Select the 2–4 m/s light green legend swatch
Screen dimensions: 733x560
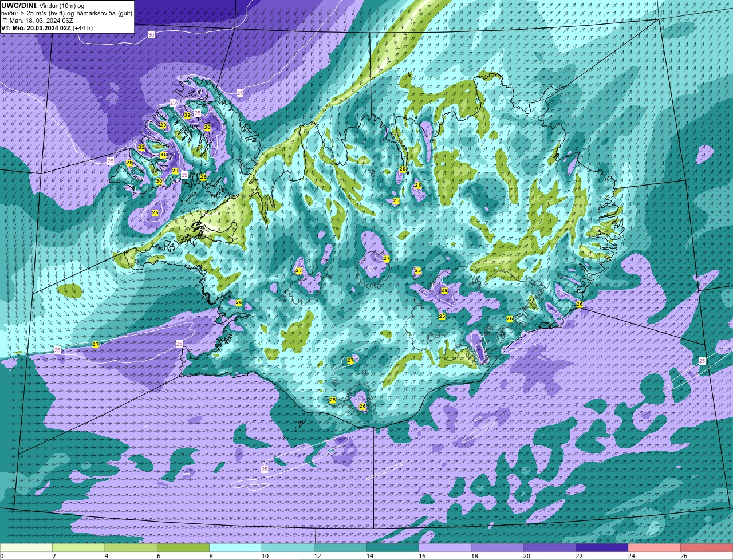click(78, 548)
